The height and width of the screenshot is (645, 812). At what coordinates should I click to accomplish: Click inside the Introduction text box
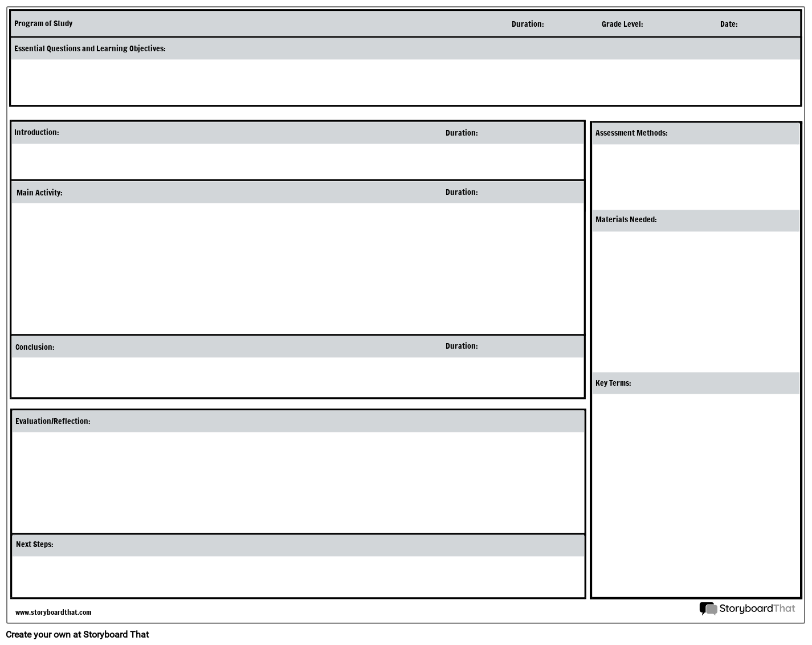coord(297,161)
